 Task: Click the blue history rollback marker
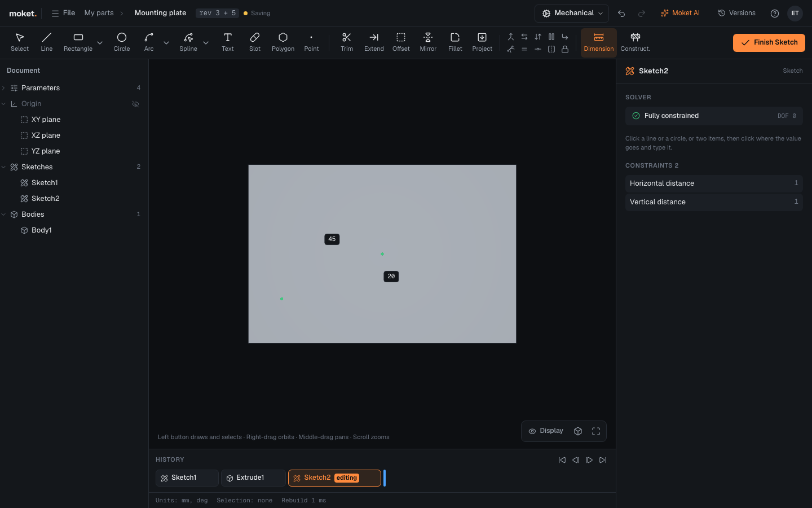385,478
